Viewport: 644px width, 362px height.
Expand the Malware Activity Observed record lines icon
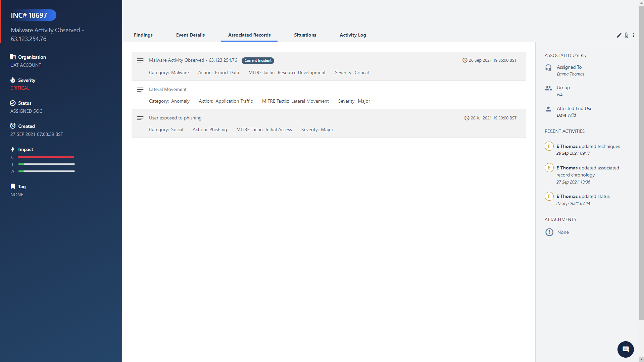click(140, 60)
